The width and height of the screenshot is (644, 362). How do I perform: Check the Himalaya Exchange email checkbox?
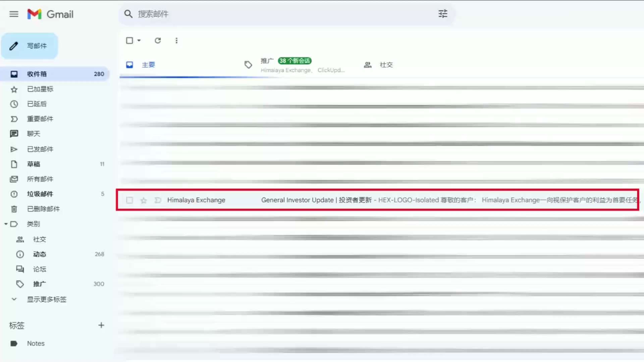(129, 200)
